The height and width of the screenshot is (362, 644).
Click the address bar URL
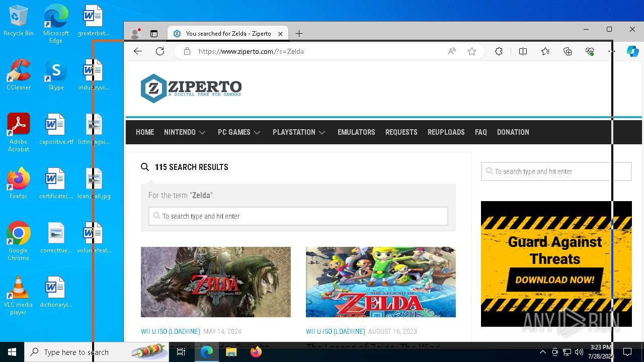coord(251,51)
